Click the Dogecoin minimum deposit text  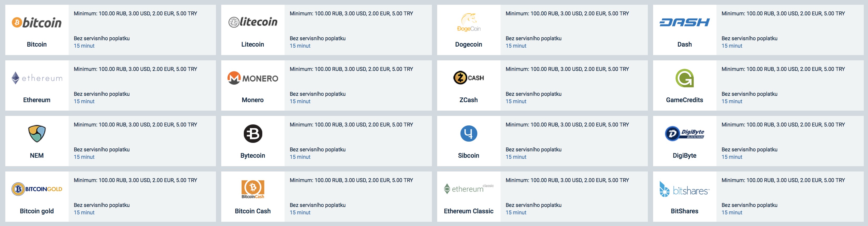tap(567, 13)
